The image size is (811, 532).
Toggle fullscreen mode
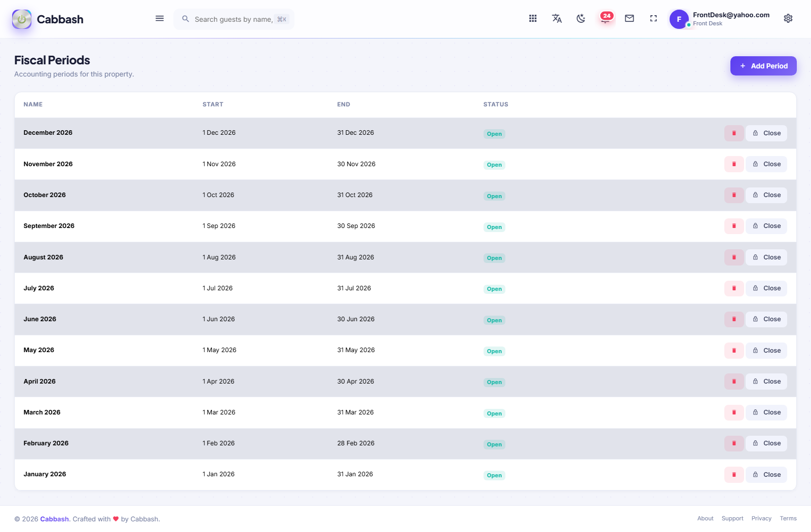coord(653,19)
